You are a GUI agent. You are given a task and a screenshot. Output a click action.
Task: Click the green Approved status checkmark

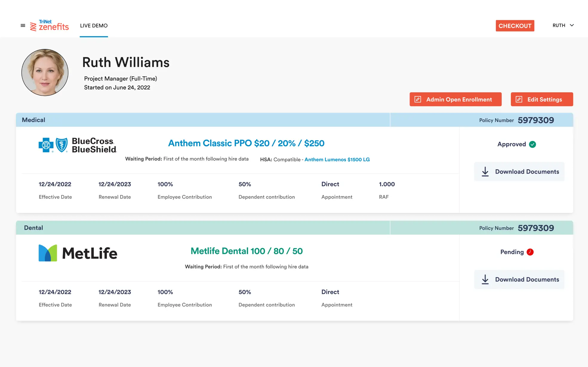(532, 144)
